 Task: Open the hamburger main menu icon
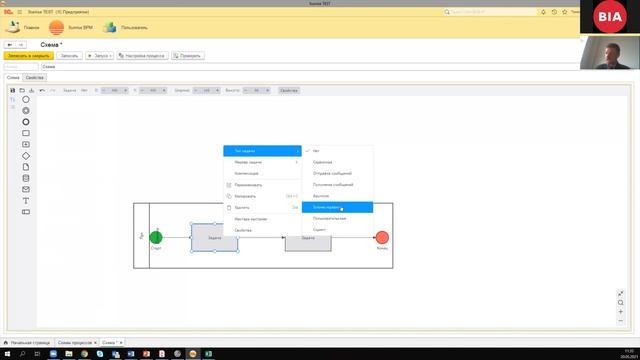20,12
